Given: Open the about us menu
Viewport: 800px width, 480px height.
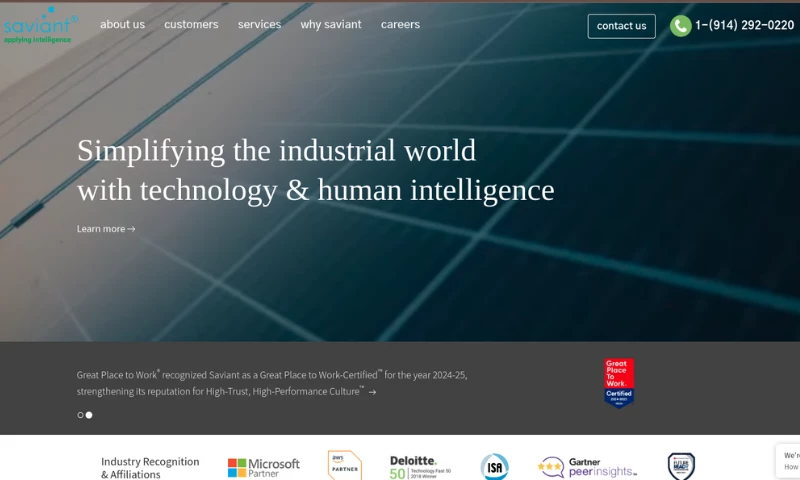Looking at the screenshot, I should tap(122, 25).
